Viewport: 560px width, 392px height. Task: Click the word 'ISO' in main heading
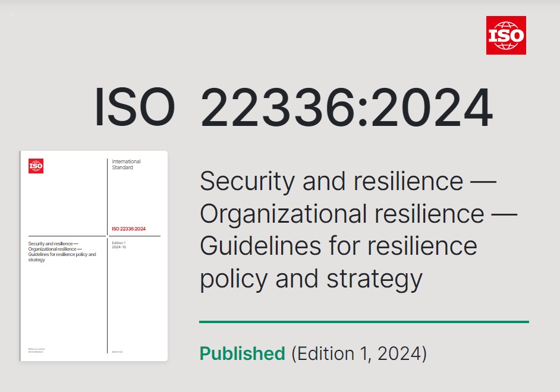(134, 108)
